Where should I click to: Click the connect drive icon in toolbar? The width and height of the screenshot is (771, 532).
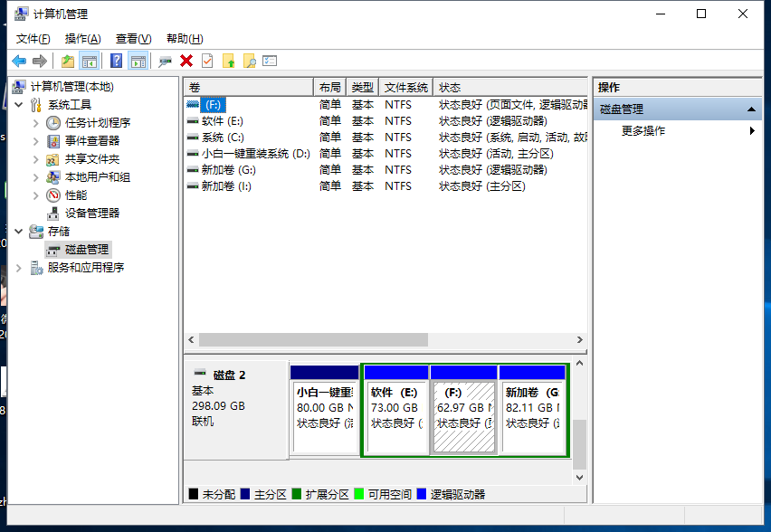point(165,61)
